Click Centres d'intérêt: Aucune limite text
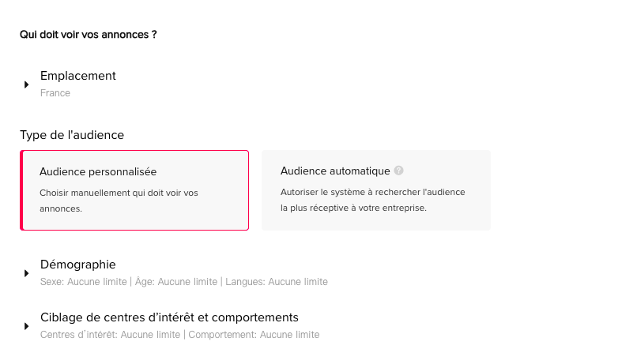This screenshot has width=637, height=364. 110,335
